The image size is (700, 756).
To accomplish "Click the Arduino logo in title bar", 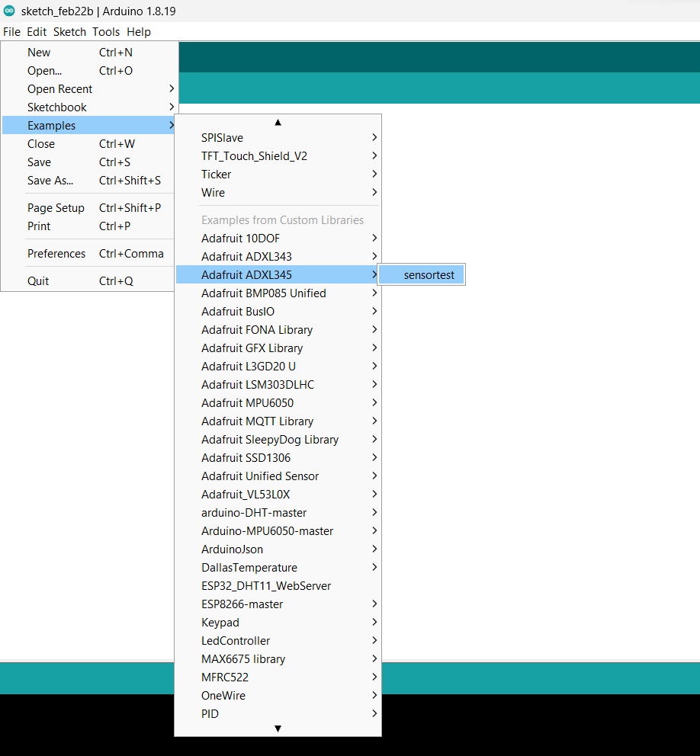I will [9, 10].
